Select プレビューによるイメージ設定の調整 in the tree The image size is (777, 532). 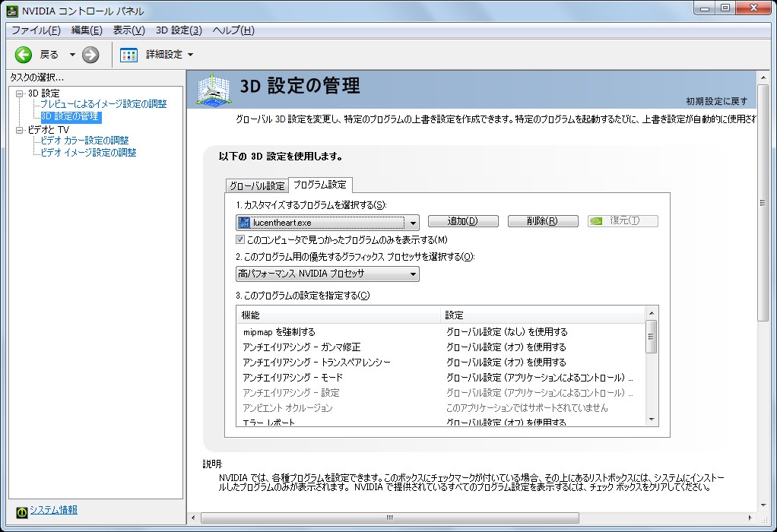[103, 104]
